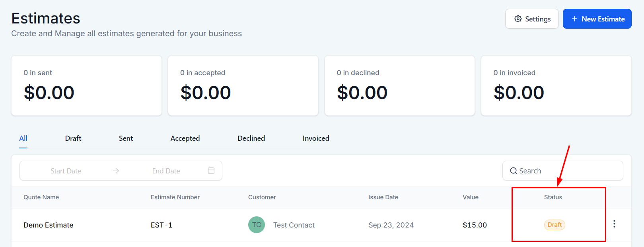This screenshot has height=247, width=644.
Task: Click the Start Date field
Action: 66,171
